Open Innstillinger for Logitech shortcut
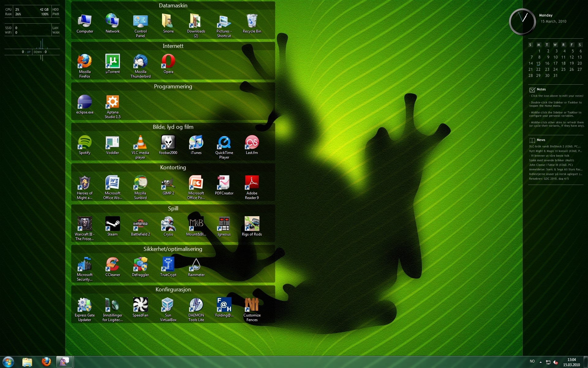Screen dimensions: 588x368 pyautogui.click(x=112, y=310)
